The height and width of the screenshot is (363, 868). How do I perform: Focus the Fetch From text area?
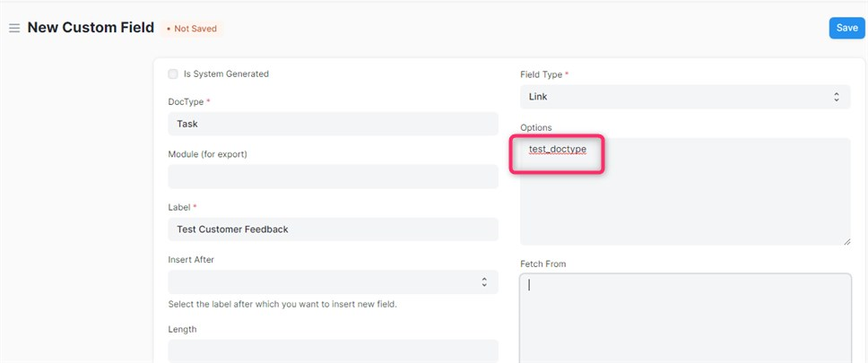tap(685, 318)
